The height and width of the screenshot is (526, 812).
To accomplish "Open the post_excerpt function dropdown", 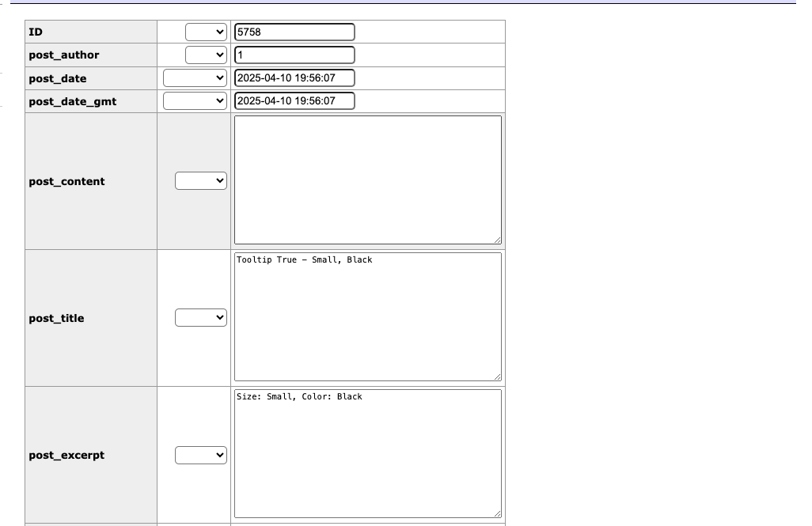I will [200, 456].
